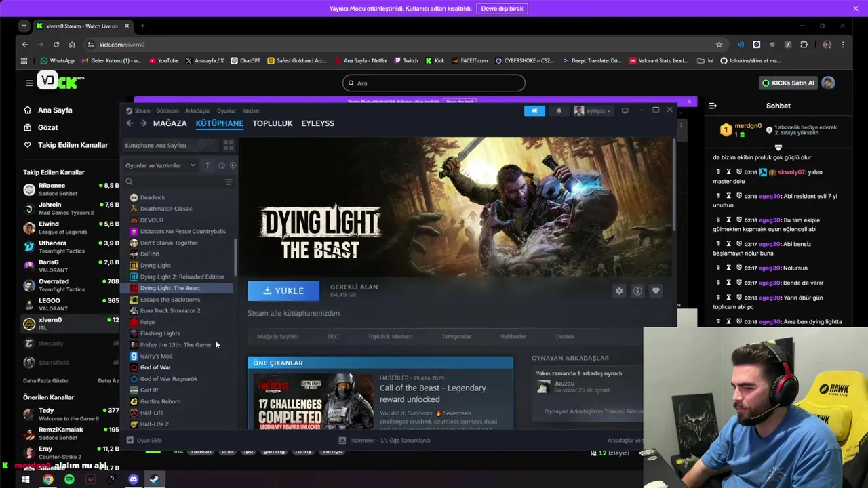Open Steam Big Picture monitor icon
Image resolution: width=868 pixels, height=488 pixels.
(625, 110)
